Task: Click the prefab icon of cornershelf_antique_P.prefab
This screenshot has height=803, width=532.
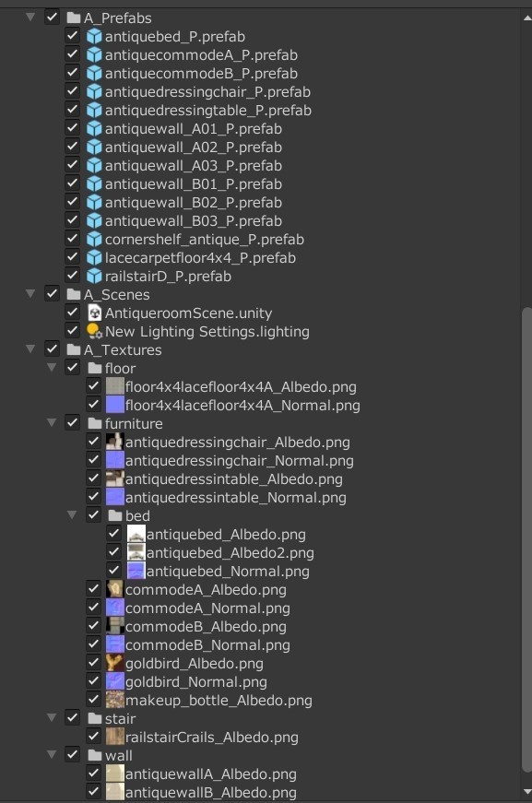Action: pos(94,239)
